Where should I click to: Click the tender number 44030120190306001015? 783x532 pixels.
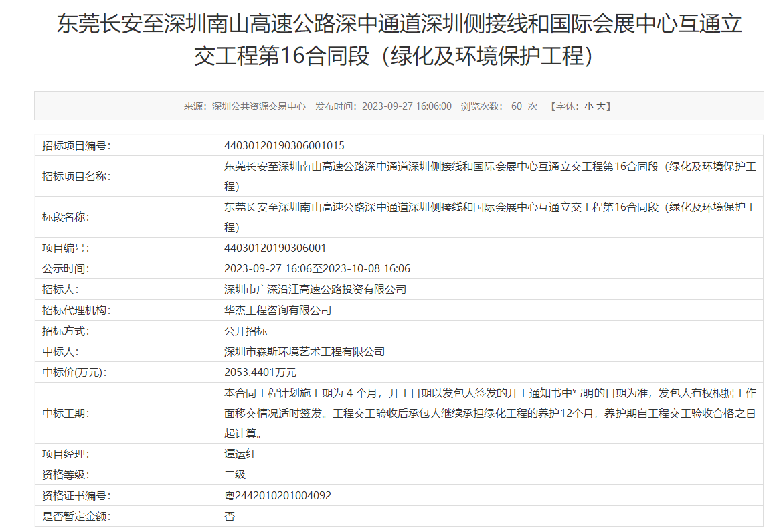click(284, 145)
